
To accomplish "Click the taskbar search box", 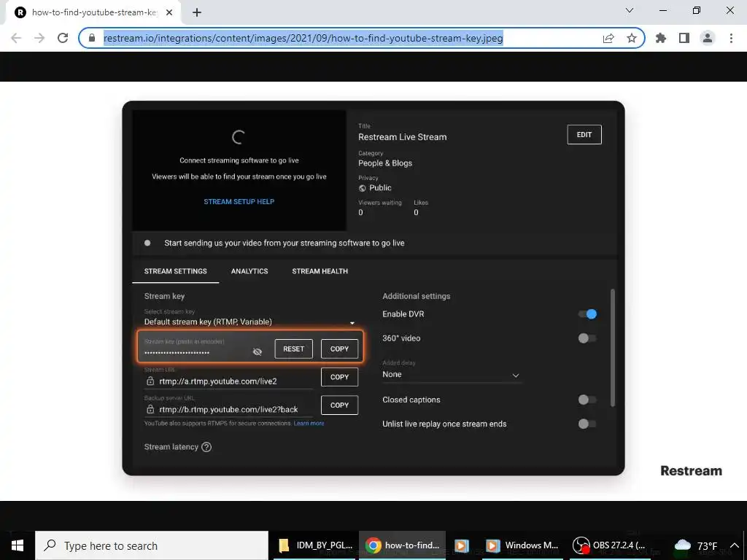I will click(152, 545).
